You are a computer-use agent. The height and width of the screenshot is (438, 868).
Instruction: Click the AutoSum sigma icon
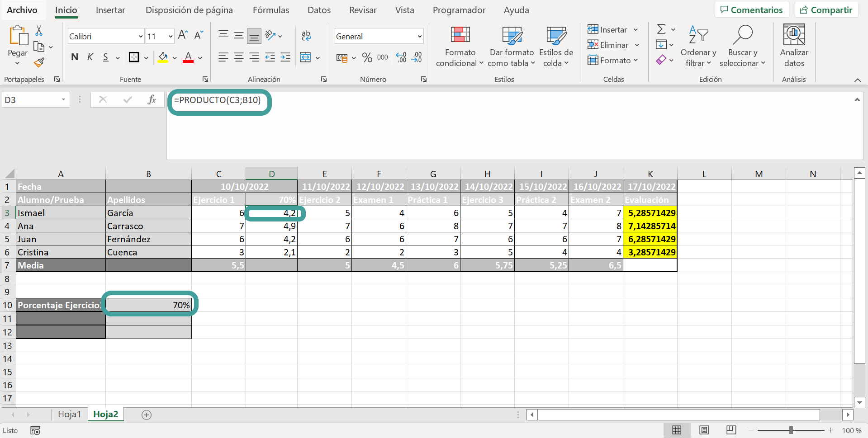tap(661, 29)
